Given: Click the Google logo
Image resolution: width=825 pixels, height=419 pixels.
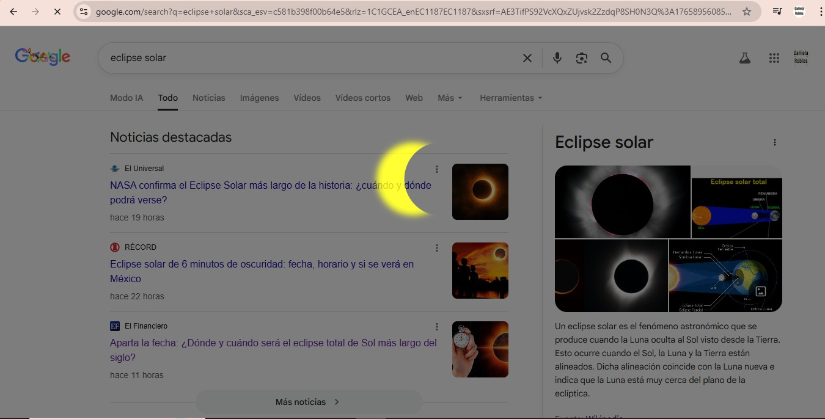Looking at the screenshot, I should tap(42, 56).
